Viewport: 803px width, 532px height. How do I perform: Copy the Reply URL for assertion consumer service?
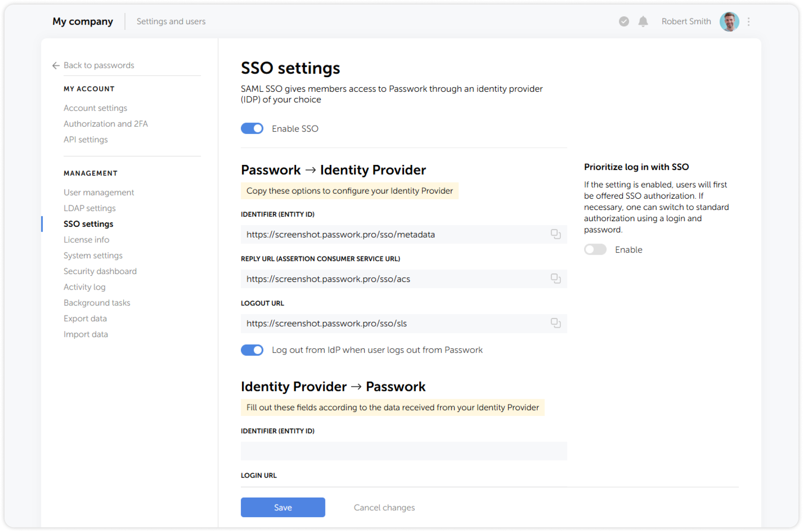(556, 279)
